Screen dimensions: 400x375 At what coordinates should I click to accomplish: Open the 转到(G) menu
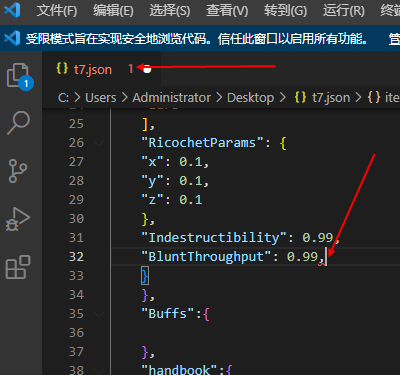tap(285, 11)
